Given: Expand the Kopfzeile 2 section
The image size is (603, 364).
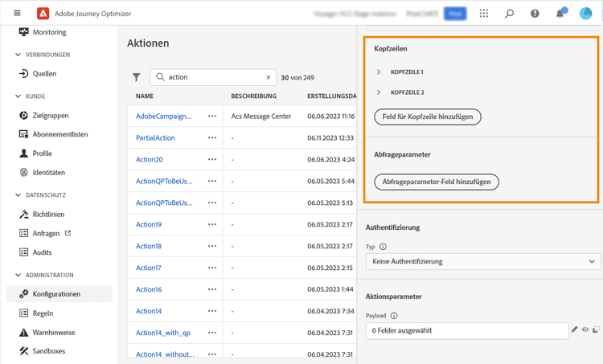Looking at the screenshot, I should pos(379,92).
